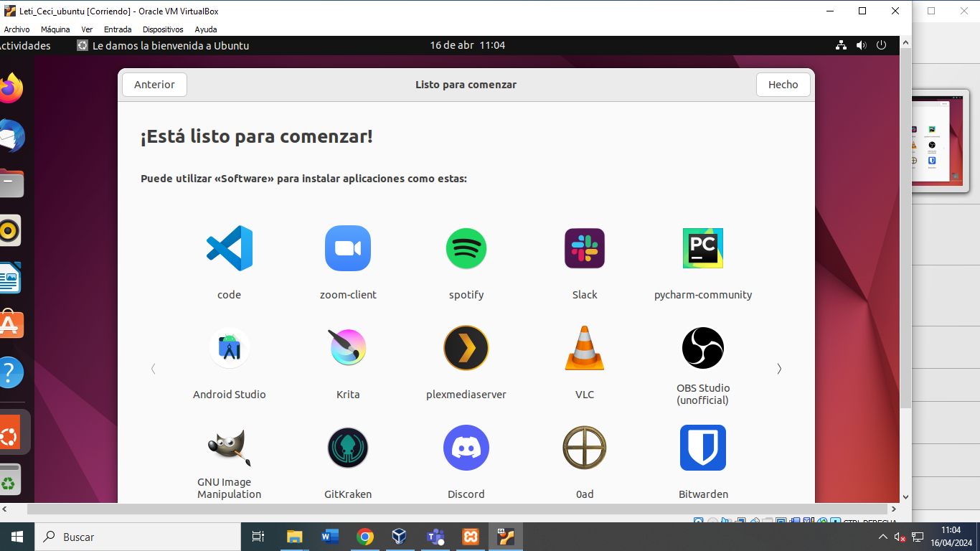Open the Slack app icon
The height and width of the screenshot is (551, 980).
(585, 249)
